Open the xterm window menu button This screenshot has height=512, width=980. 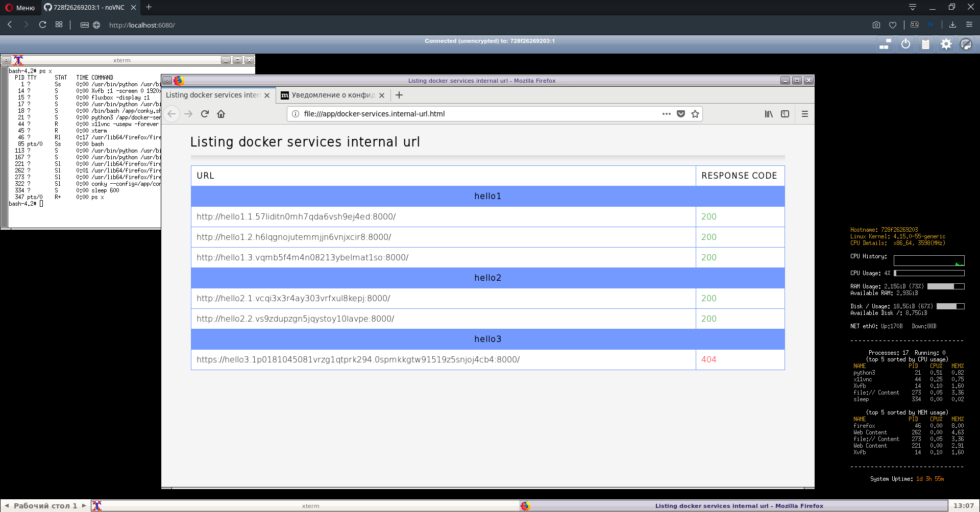6,60
